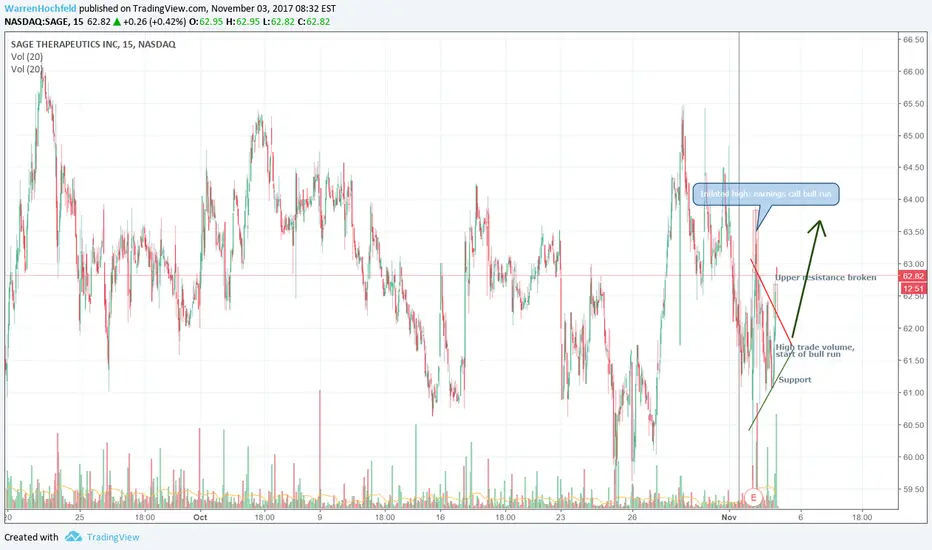Open the WarrenHochfeld author link
932x550 pixels.
pos(40,9)
